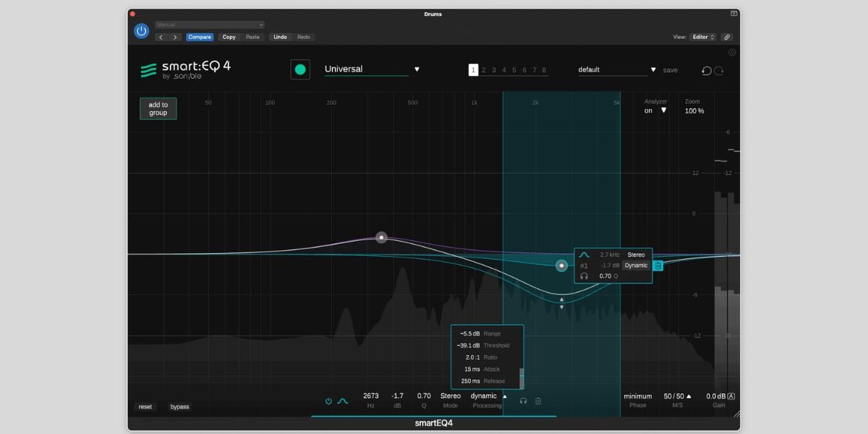The width and height of the screenshot is (868, 434).
Task: Select the teal band #1 handle
Action: [562, 265]
